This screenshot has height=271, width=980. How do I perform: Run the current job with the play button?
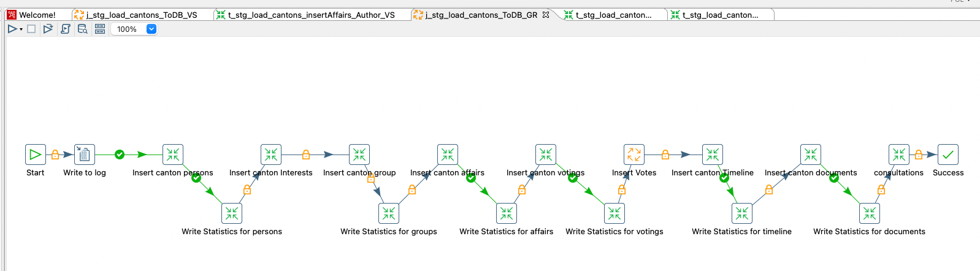(x=12, y=29)
